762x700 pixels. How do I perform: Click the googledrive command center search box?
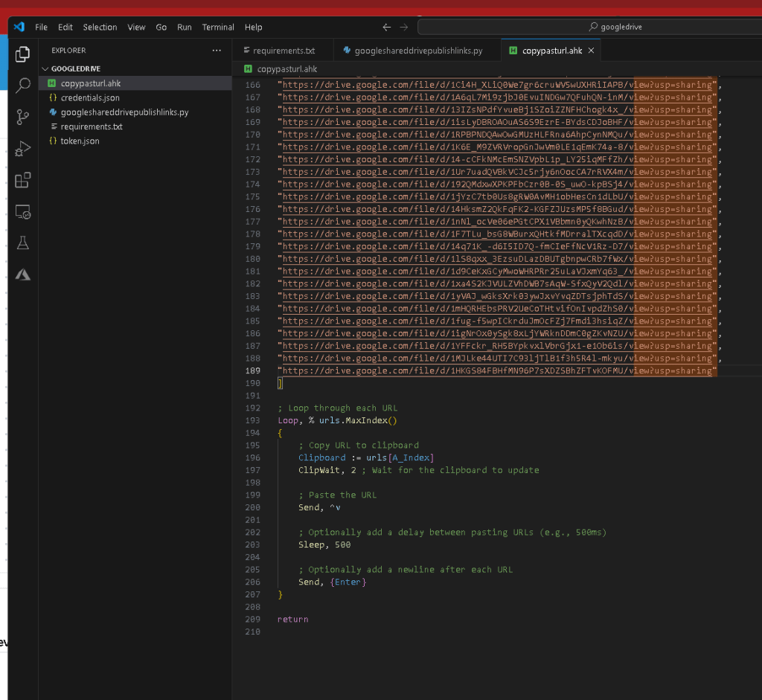[x=589, y=28]
